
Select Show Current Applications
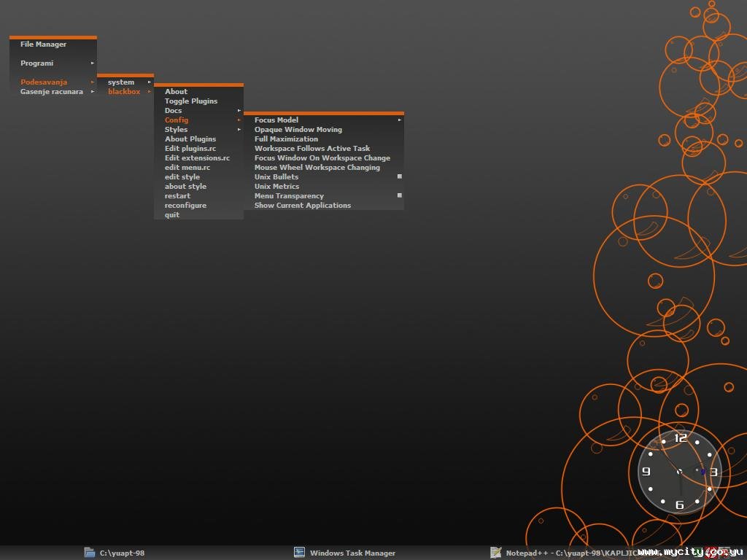(x=302, y=206)
